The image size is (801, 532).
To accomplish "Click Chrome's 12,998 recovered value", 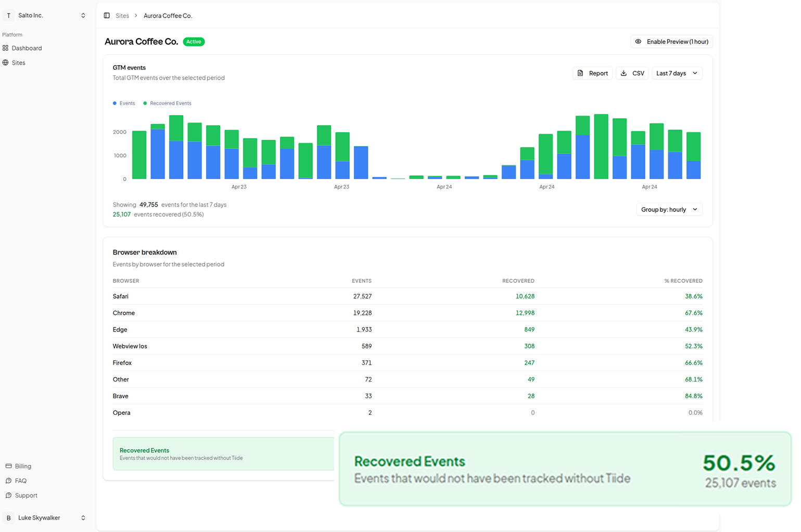I will (525, 313).
